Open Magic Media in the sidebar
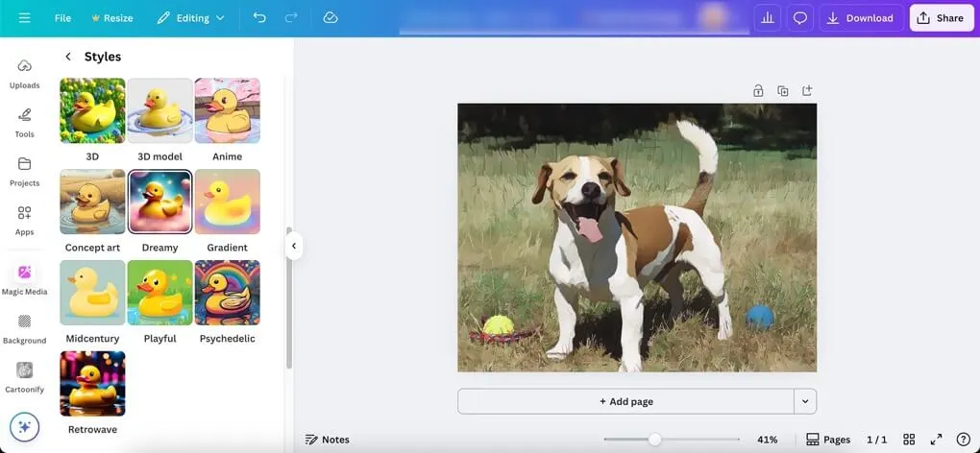Image resolution: width=980 pixels, height=453 pixels. tap(24, 278)
